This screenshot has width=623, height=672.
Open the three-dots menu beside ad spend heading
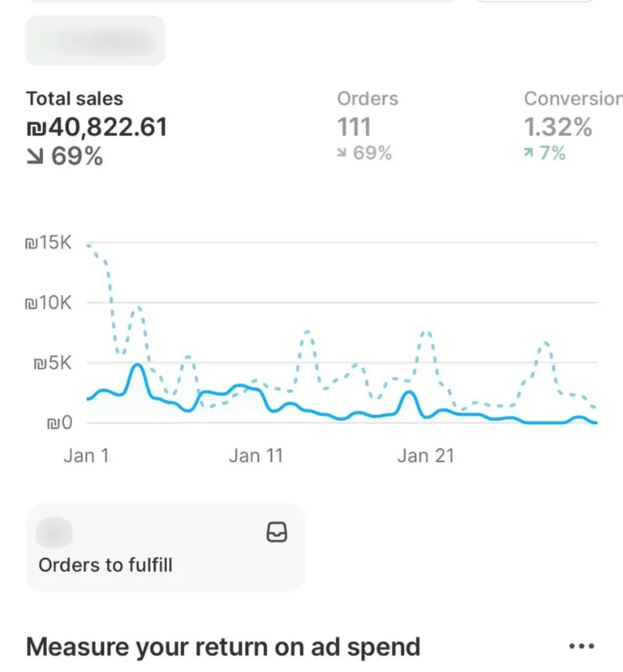(x=582, y=646)
